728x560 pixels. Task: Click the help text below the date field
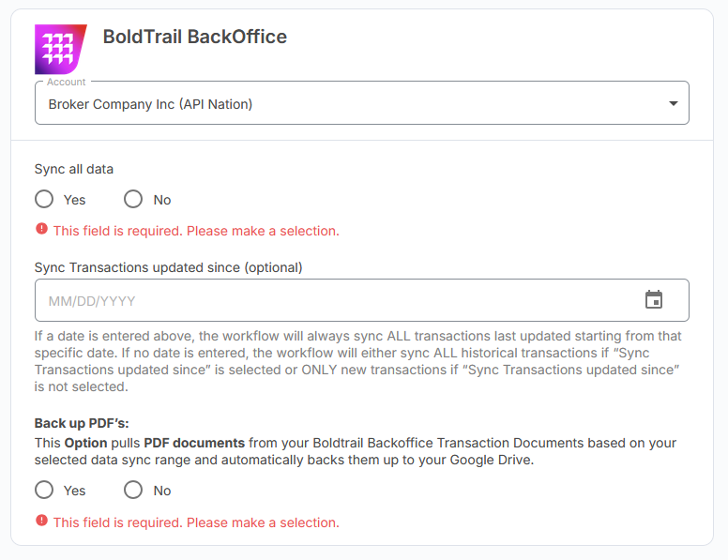[357, 361]
